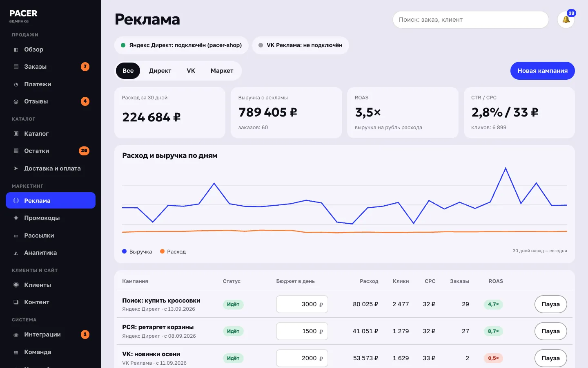Click the ROAS 8,7× badge
This screenshot has height=368, width=588.
pos(493,331)
